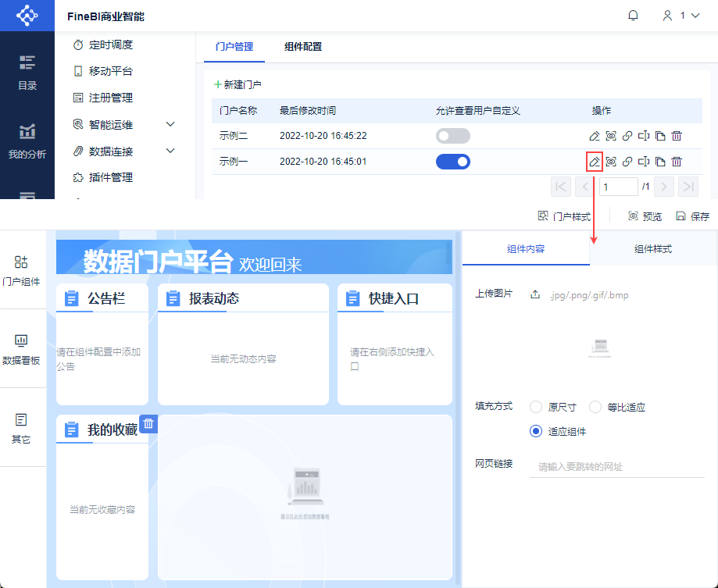Select the 报表动态 component card

(243, 344)
